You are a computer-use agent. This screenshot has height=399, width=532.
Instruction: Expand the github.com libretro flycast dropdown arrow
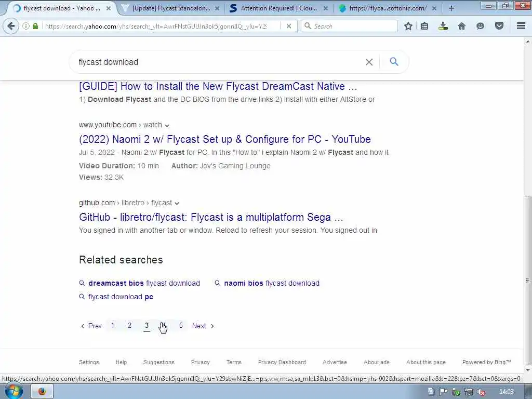click(177, 203)
